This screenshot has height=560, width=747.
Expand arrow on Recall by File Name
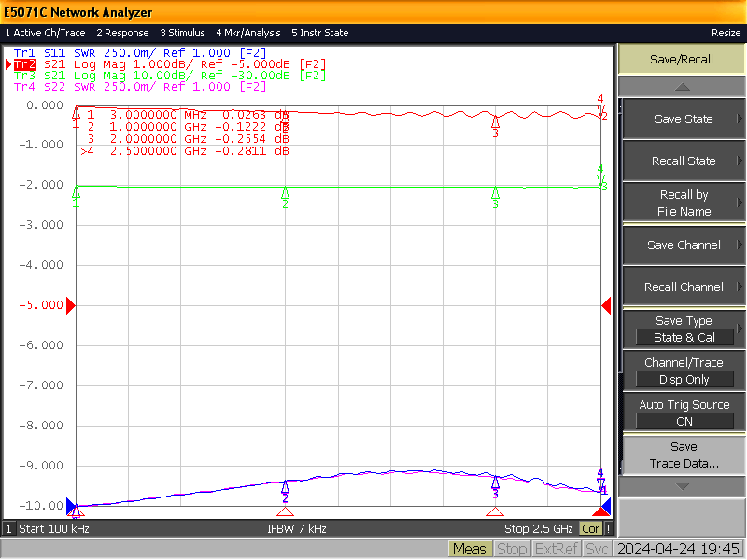coord(740,203)
